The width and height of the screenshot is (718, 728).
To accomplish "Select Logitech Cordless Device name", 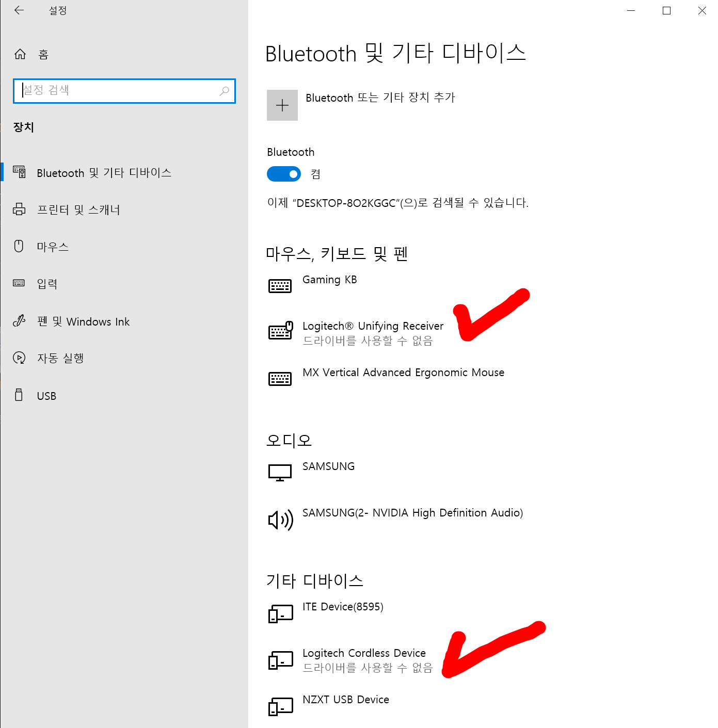I will coord(364,653).
